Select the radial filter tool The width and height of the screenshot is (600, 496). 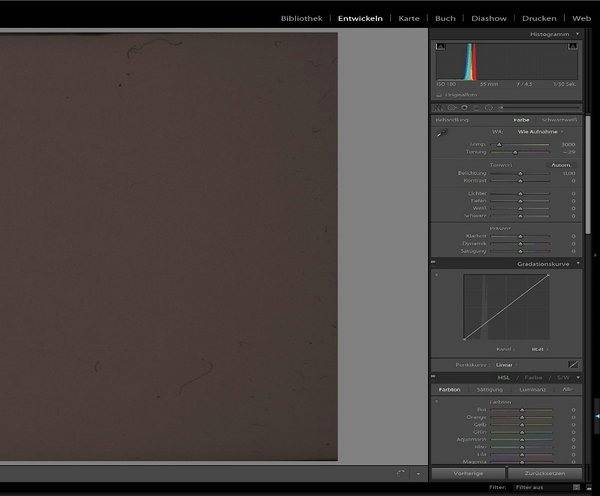coord(488,108)
